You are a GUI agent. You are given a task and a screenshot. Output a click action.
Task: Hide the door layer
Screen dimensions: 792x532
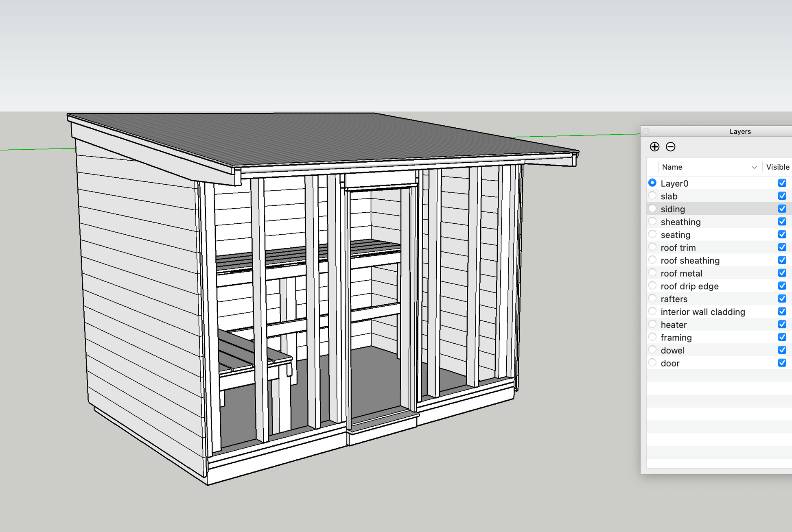tap(782, 363)
